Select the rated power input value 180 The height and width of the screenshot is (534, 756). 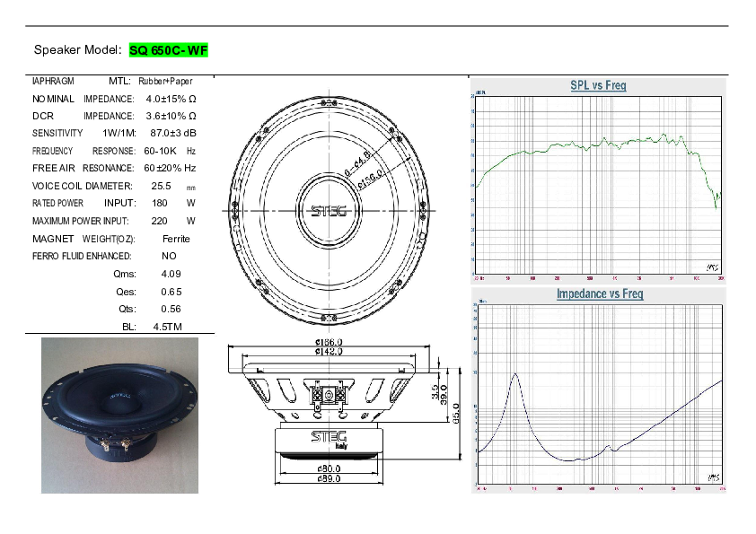[x=160, y=204]
